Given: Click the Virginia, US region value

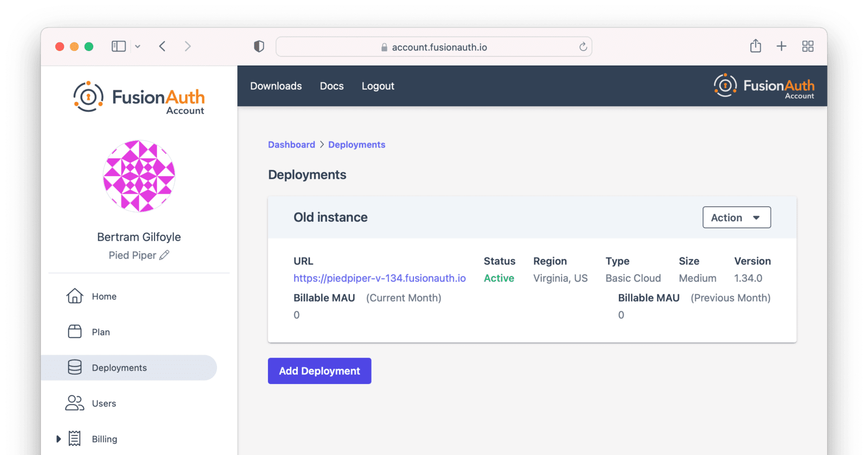Looking at the screenshot, I should pyautogui.click(x=560, y=278).
